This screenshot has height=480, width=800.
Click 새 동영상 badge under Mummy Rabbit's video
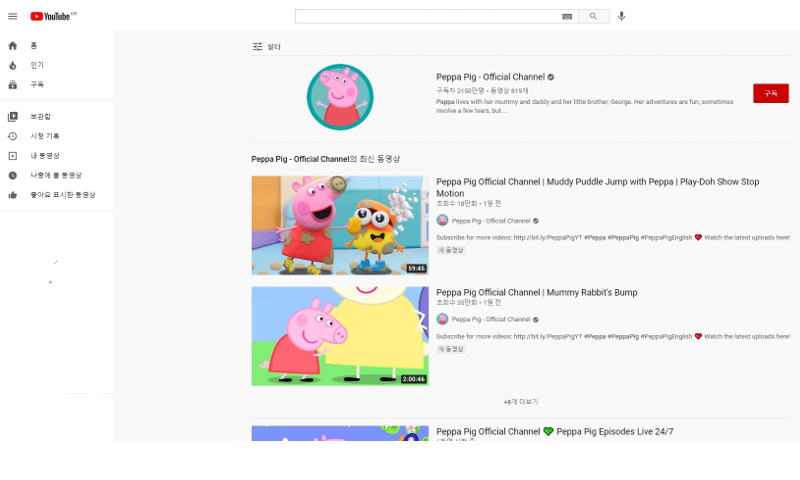click(x=451, y=349)
